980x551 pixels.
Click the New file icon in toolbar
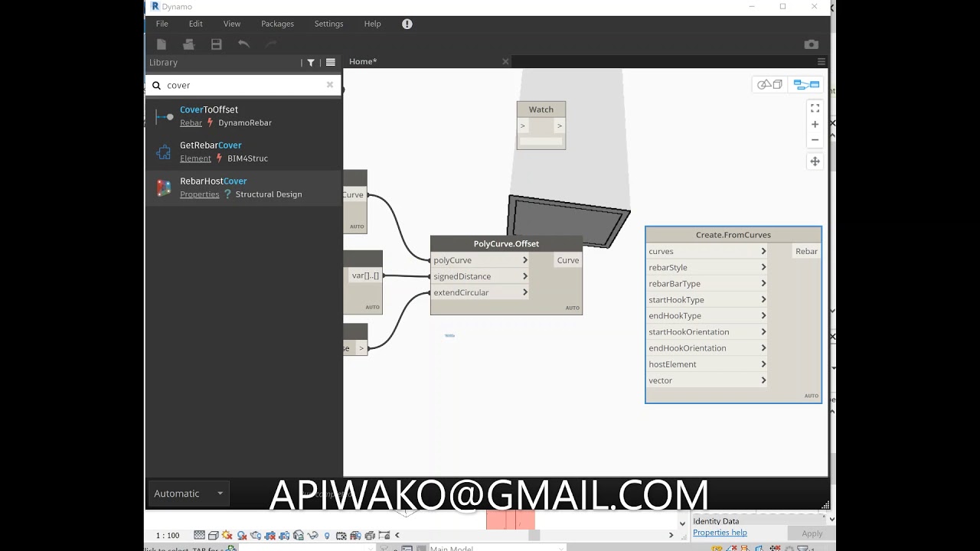tap(162, 44)
